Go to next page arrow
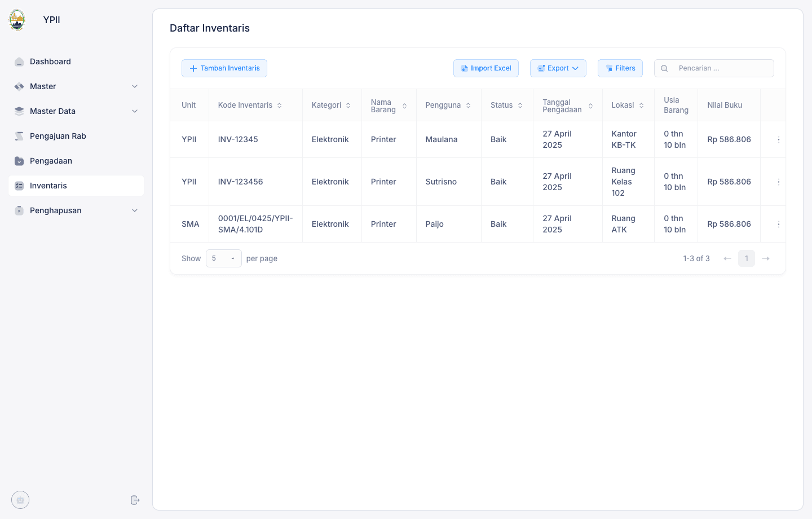 [766, 258]
